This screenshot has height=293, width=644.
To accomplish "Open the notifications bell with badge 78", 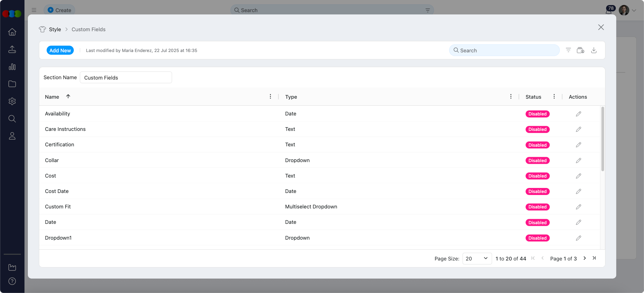I will point(609,10).
